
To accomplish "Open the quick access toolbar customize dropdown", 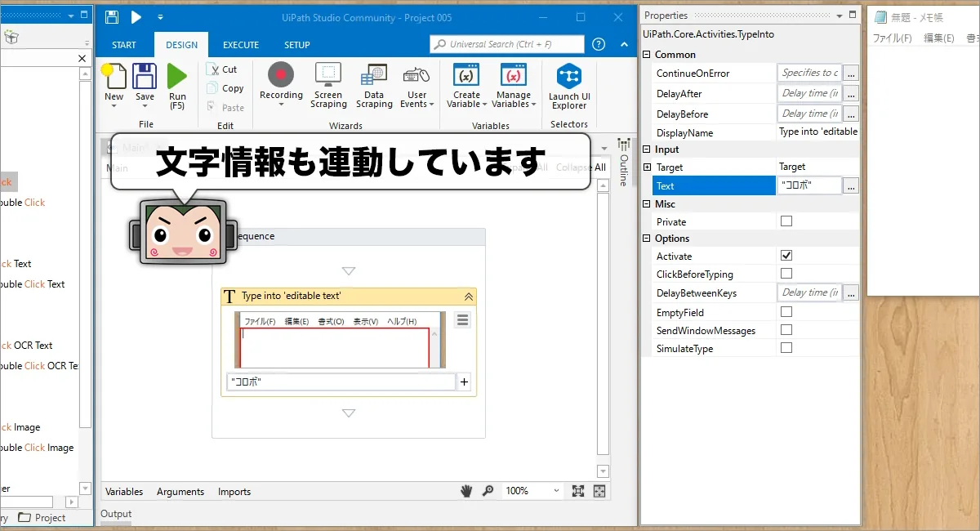I will 160,17.
